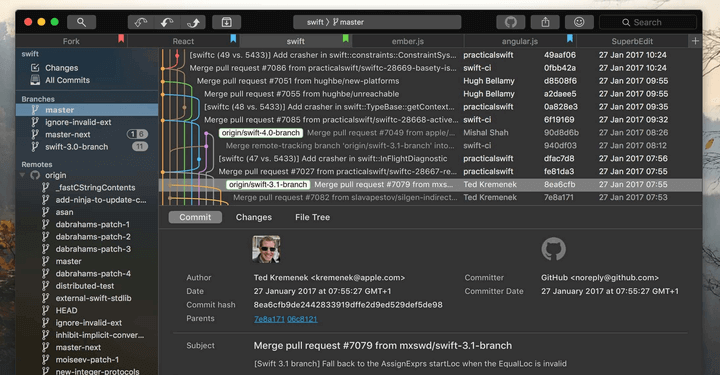720x375 pixels.
Task: Select local ignore-invalid-ext branch
Action: click(x=87, y=122)
